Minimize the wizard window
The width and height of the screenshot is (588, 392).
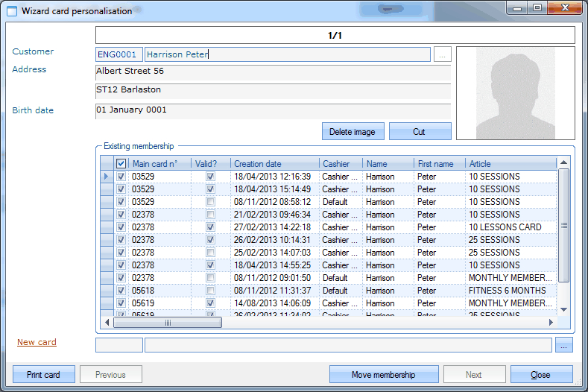click(x=517, y=8)
